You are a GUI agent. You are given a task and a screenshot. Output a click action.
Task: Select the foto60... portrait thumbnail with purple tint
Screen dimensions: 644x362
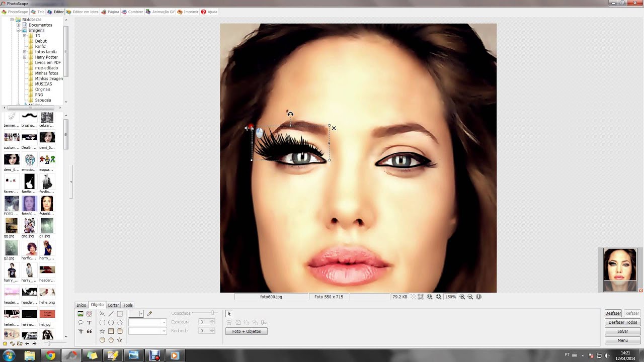click(29, 204)
